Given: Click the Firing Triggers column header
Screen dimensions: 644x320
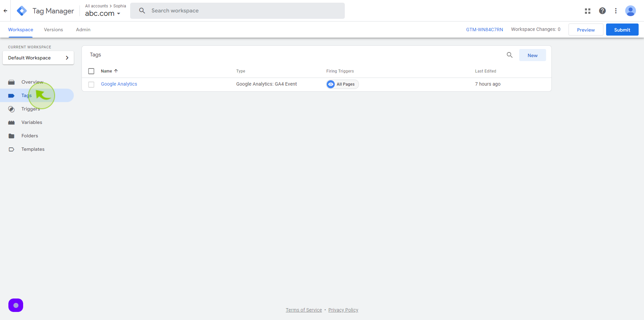Looking at the screenshot, I should (340, 71).
